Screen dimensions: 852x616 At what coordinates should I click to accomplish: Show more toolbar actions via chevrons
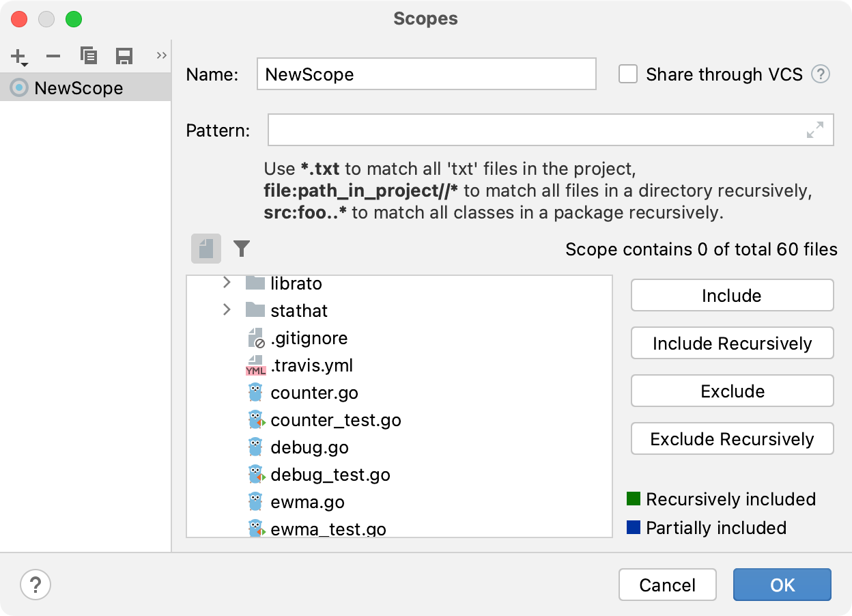pyautogui.click(x=161, y=55)
